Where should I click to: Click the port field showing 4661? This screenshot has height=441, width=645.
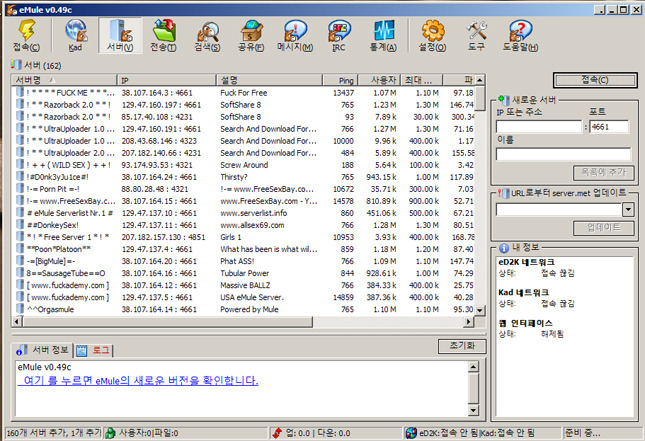(x=609, y=127)
